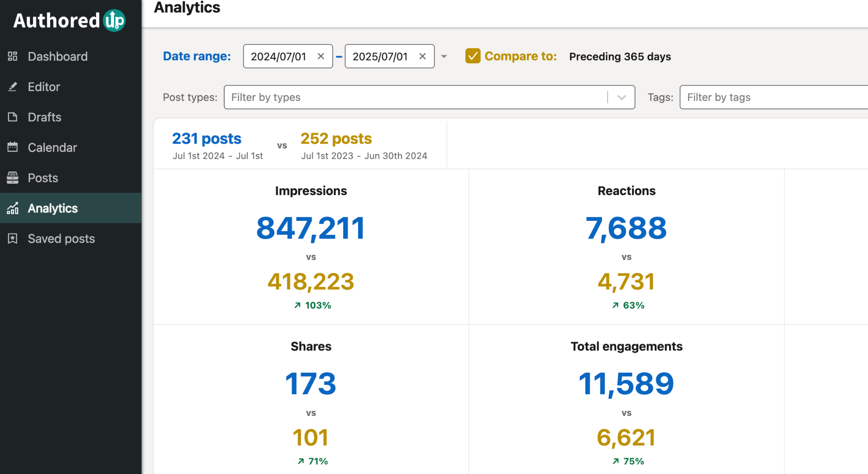Uncheck the Compare to checkbox
Screen dimensions: 868x474
click(x=473, y=56)
